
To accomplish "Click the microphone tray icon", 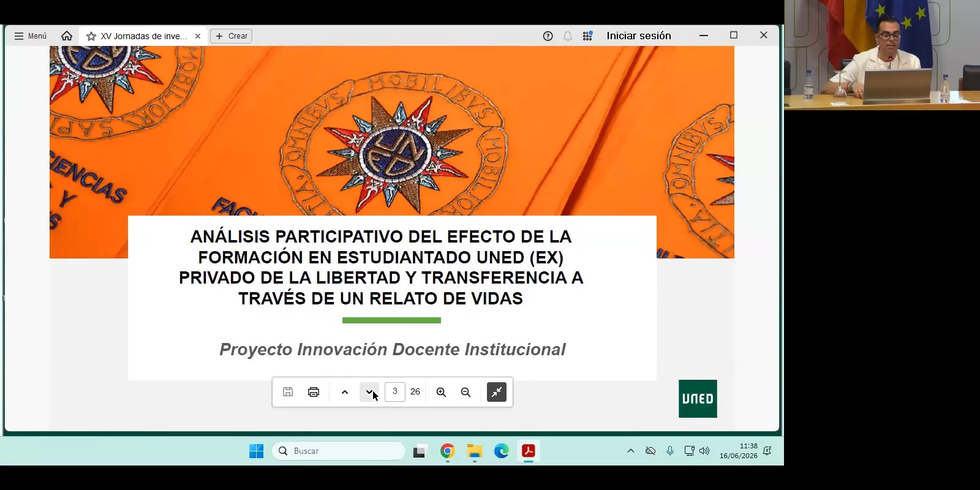I will (670, 451).
